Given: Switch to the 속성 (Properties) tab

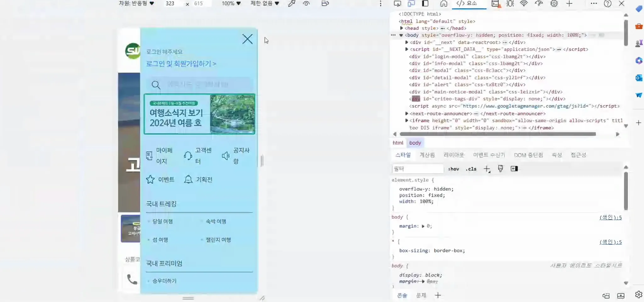Looking at the screenshot, I should pyautogui.click(x=557, y=155).
